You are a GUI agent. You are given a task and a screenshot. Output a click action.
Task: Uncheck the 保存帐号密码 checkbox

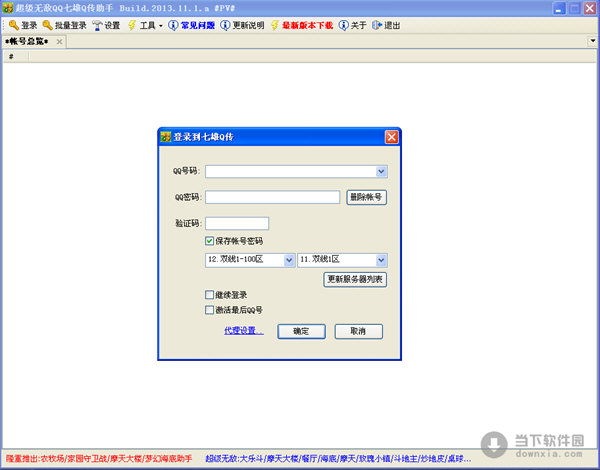209,241
